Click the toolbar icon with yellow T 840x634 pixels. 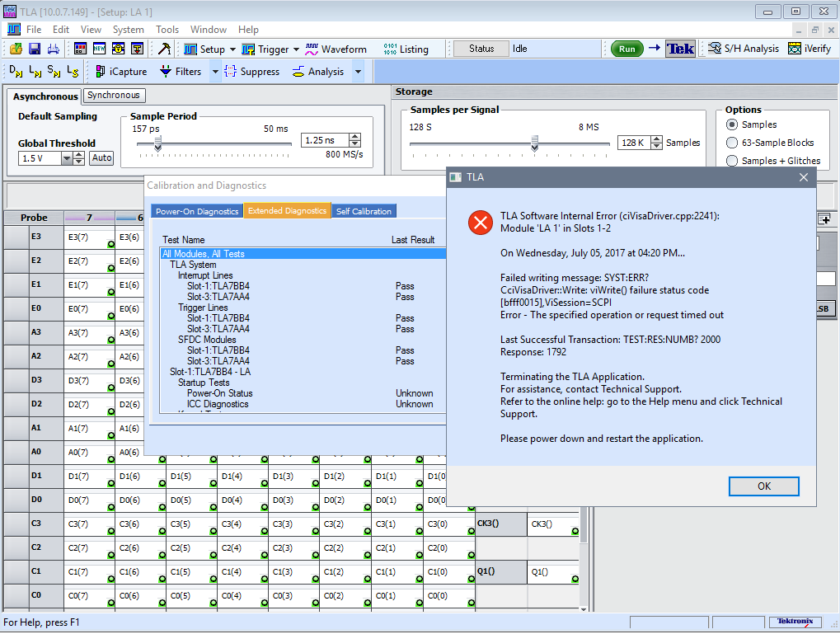click(x=138, y=49)
